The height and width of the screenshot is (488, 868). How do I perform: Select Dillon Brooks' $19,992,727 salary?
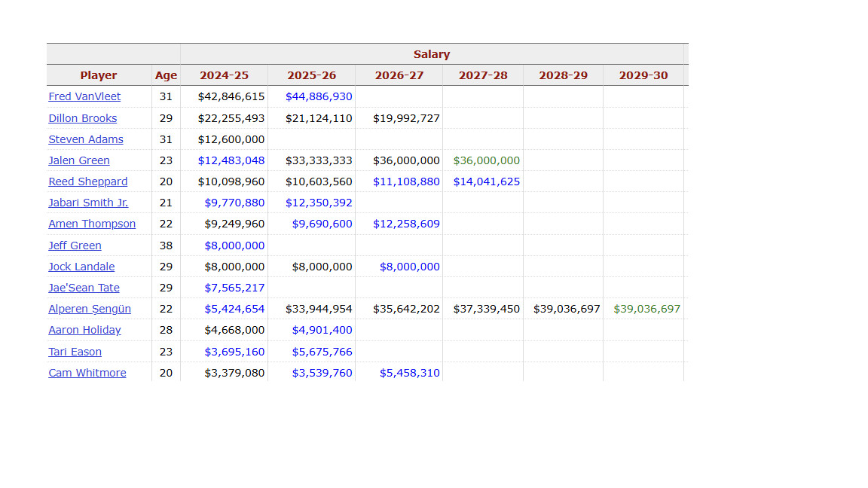tap(406, 118)
